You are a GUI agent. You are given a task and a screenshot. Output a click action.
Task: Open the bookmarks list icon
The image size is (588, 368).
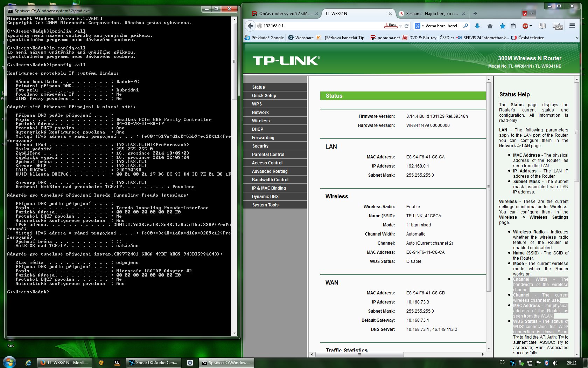pyautogui.click(x=513, y=26)
